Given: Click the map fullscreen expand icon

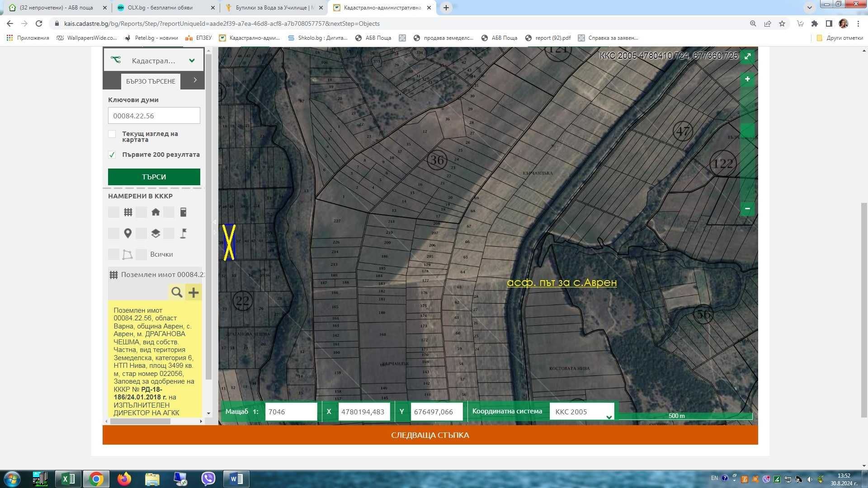Looking at the screenshot, I should [x=748, y=56].
